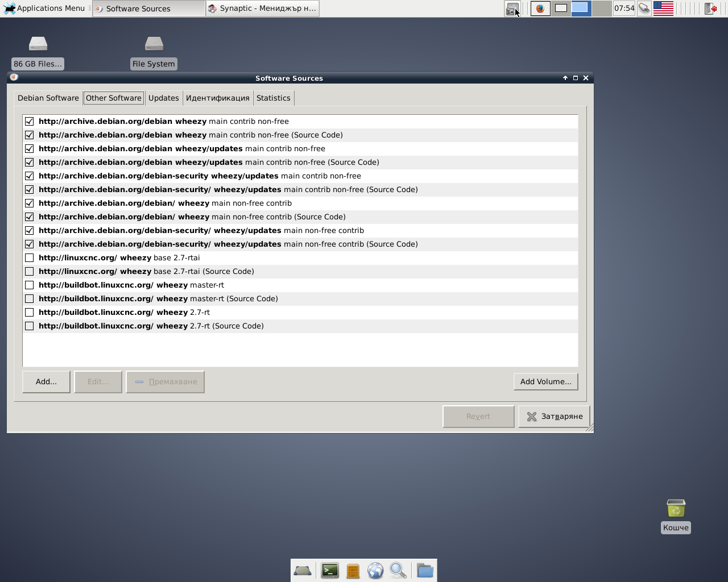
Task: Click the Премахване remove button
Action: [x=166, y=382]
